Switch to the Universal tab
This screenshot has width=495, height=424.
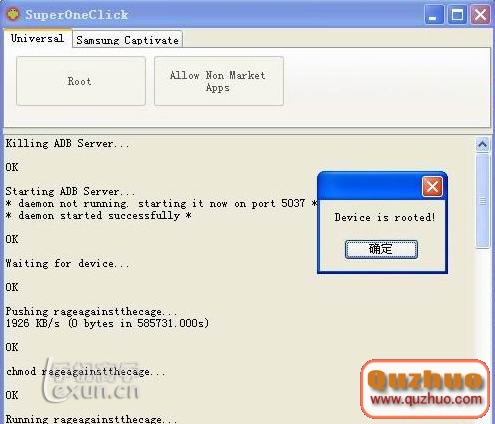[38, 39]
